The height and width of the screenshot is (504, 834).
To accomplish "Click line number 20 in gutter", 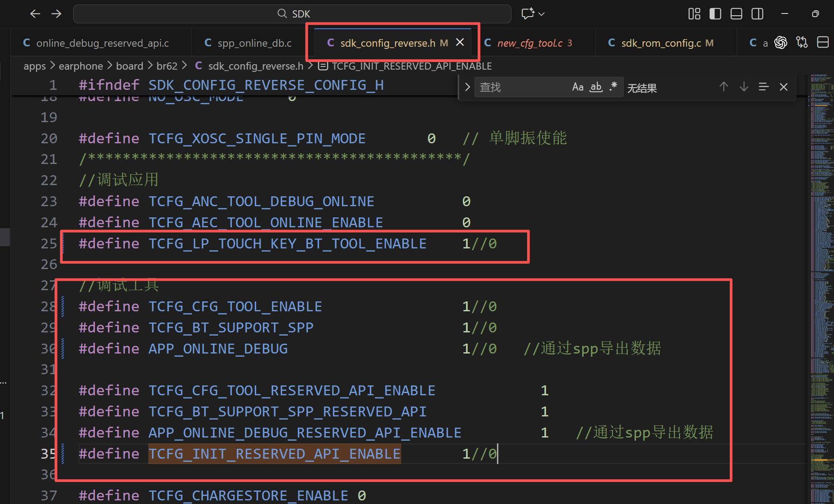I will (x=49, y=138).
